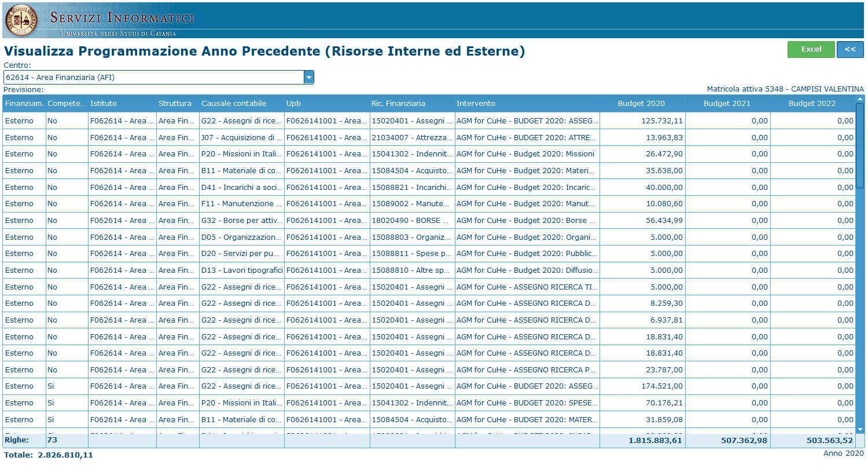Select budget value 70.176,21
The height and width of the screenshot is (472, 868).
[642, 403]
